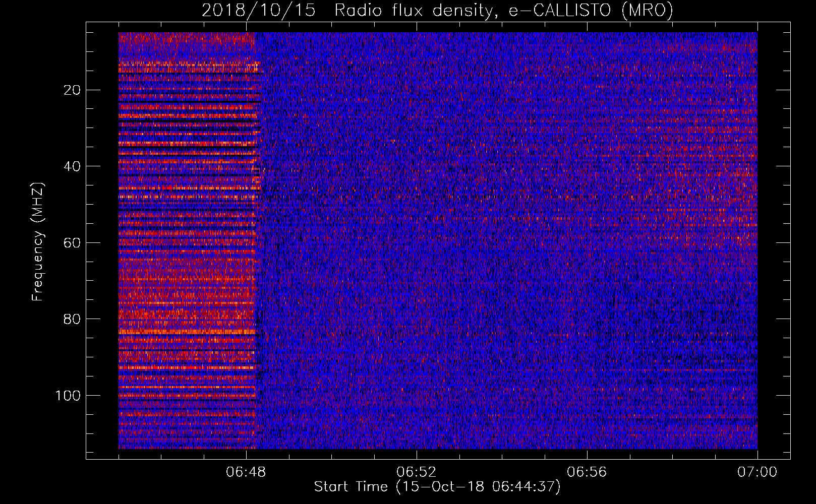Click the 'Start Time (15-Oct-18 06:44:37)' axis label
816x504 pixels.
(x=437, y=487)
